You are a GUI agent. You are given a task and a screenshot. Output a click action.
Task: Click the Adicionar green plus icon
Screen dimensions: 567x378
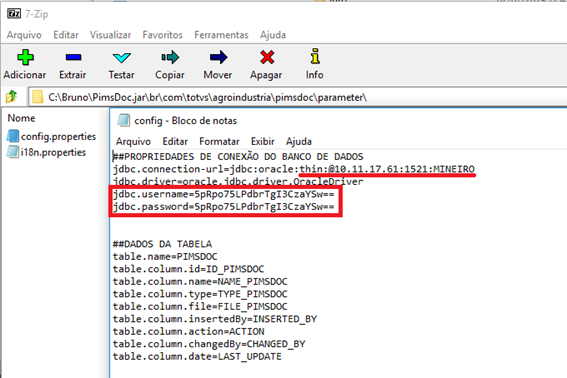coord(25,57)
